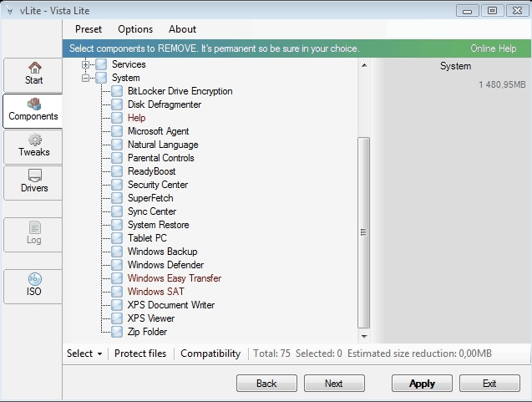Image resolution: width=532 pixels, height=402 pixels.
Task: Select the System Restore label
Action: pos(158,225)
